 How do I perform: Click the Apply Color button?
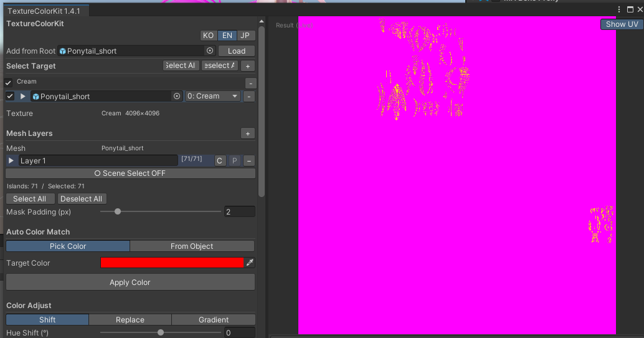(x=130, y=282)
